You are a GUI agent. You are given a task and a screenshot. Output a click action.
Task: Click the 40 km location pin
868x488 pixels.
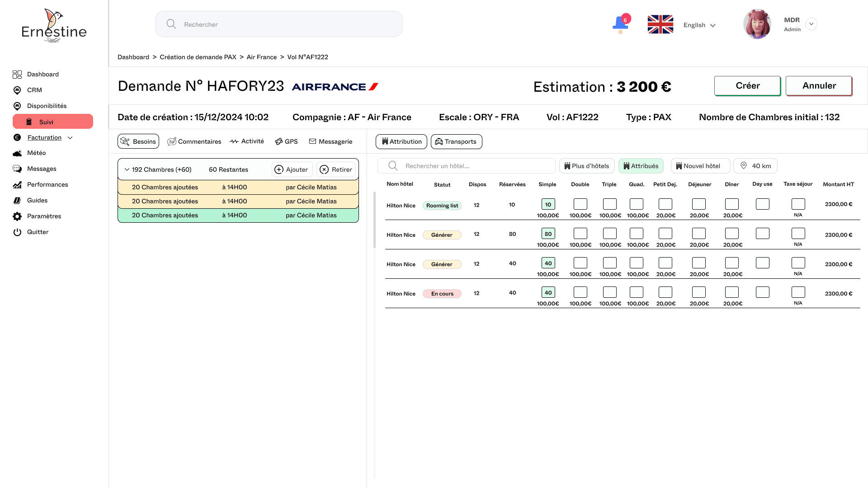tap(744, 166)
